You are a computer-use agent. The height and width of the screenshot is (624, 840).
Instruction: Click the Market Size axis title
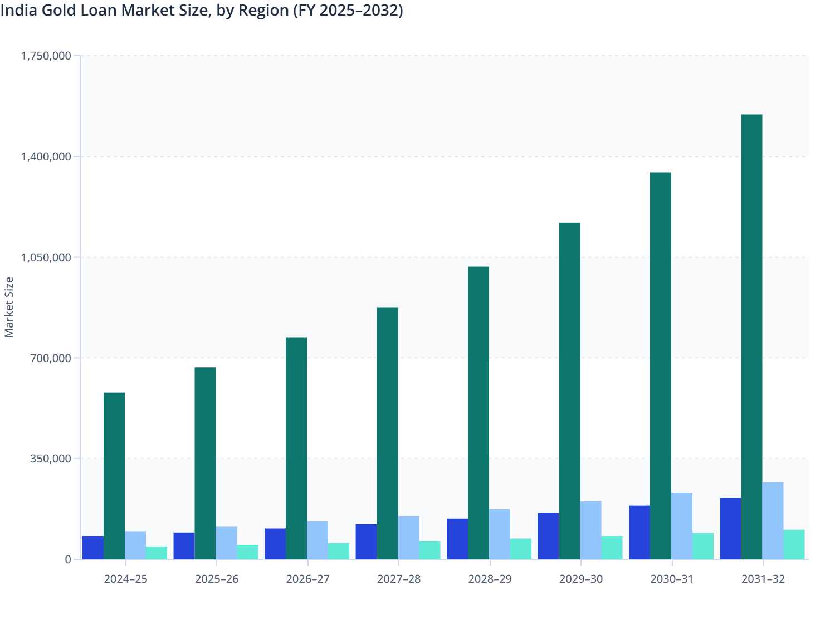(x=9, y=306)
